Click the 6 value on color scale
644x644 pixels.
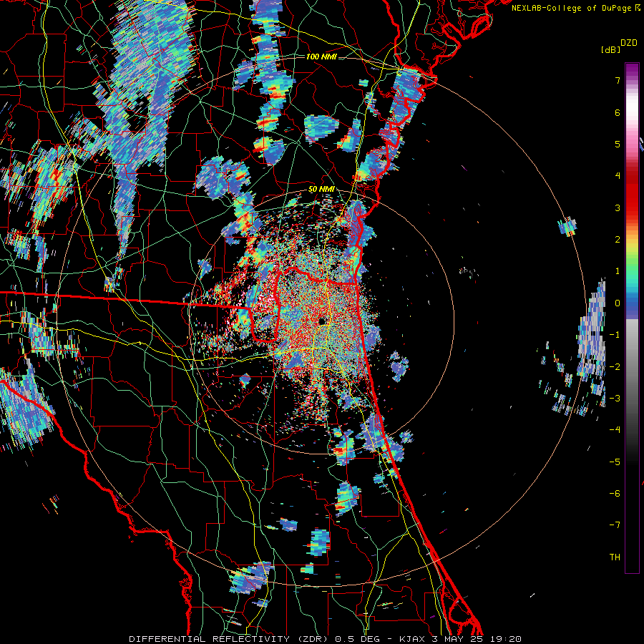[618, 112]
